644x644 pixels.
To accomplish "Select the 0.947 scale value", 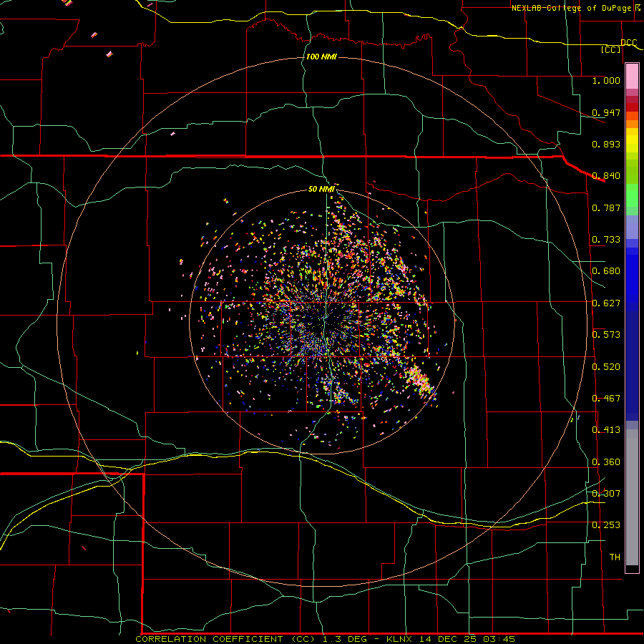I will click(606, 112).
